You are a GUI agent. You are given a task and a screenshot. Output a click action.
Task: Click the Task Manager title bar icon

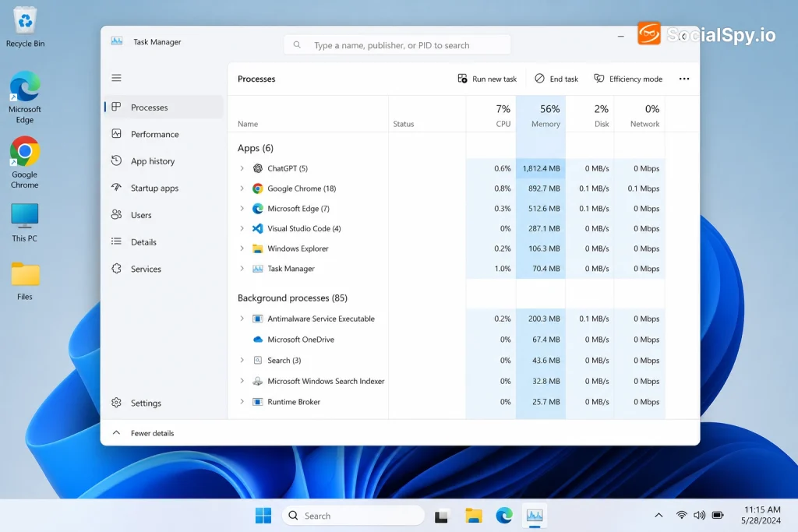click(117, 41)
